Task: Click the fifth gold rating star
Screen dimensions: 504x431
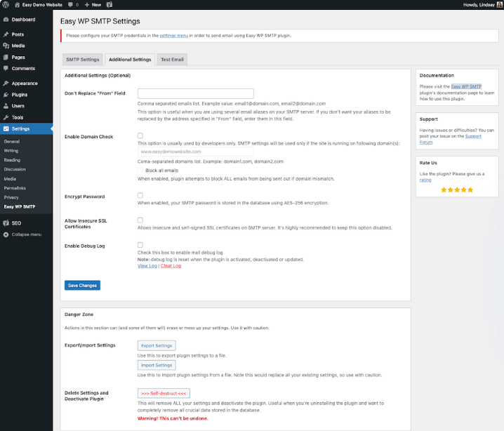Action: coord(470,190)
